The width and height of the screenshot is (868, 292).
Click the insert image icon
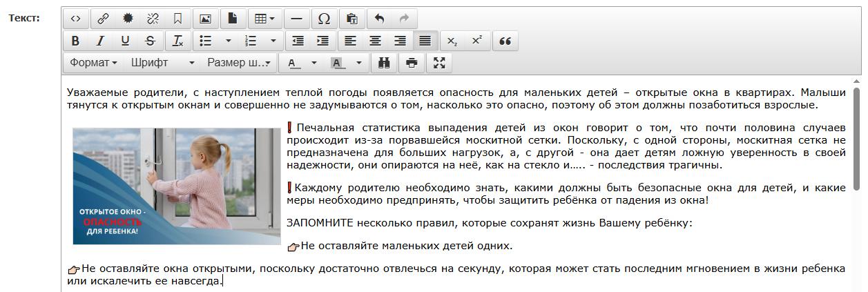(205, 19)
